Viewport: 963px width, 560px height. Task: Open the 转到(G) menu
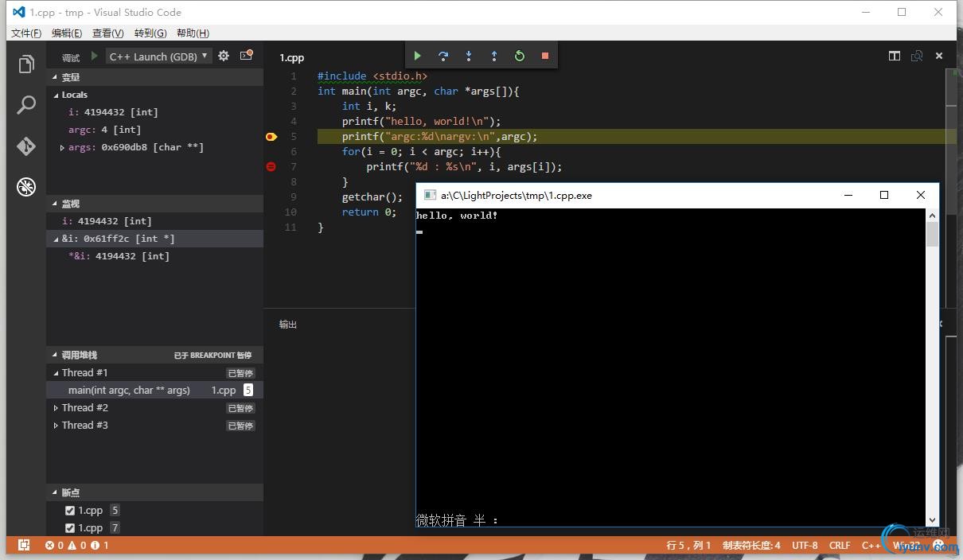pos(150,33)
